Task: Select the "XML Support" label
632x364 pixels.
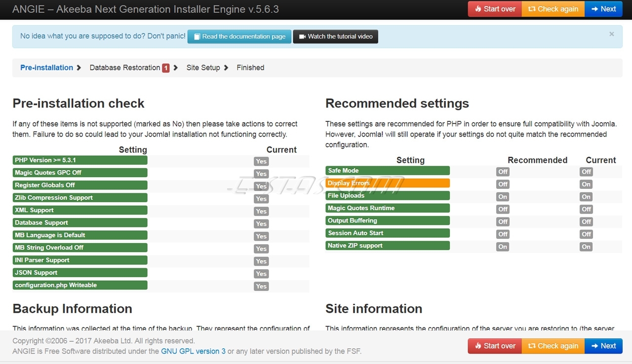Action: [80, 210]
